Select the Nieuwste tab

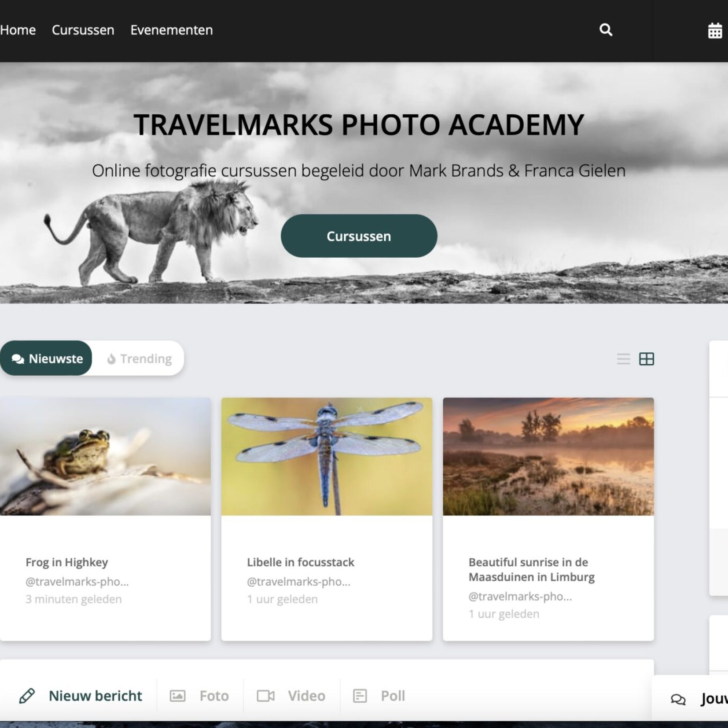pyautogui.click(x=46, y=358)
